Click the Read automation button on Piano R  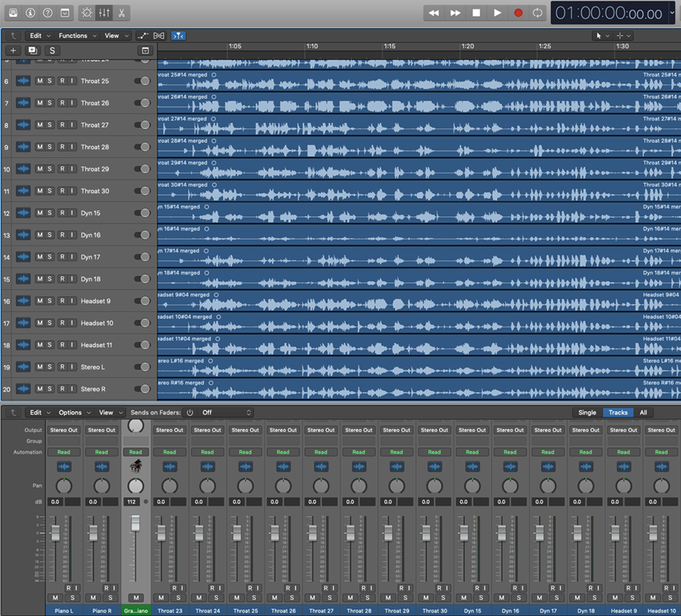tap(102, 452)
